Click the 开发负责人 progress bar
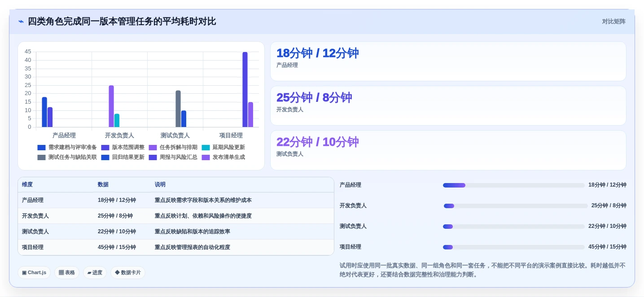Image resolution: width=644 pixels, height=297 pixels. (516, 206)
